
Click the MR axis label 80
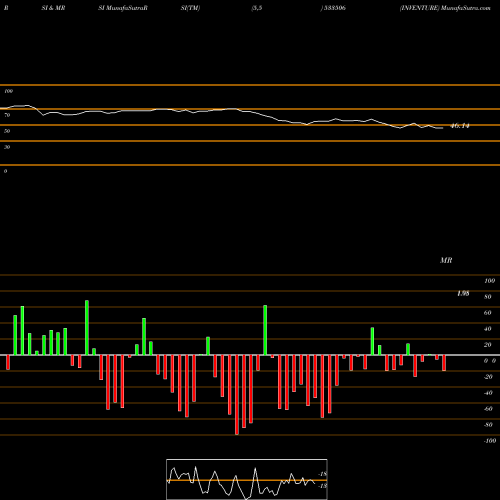coord(488,297)
